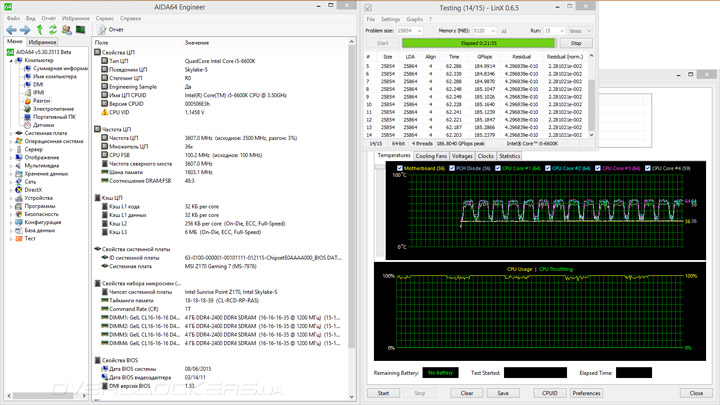Click the Forward arrow in AIDA64 toolbar
The height and width of the screenshot is (405, 720).
click(25, 30)
